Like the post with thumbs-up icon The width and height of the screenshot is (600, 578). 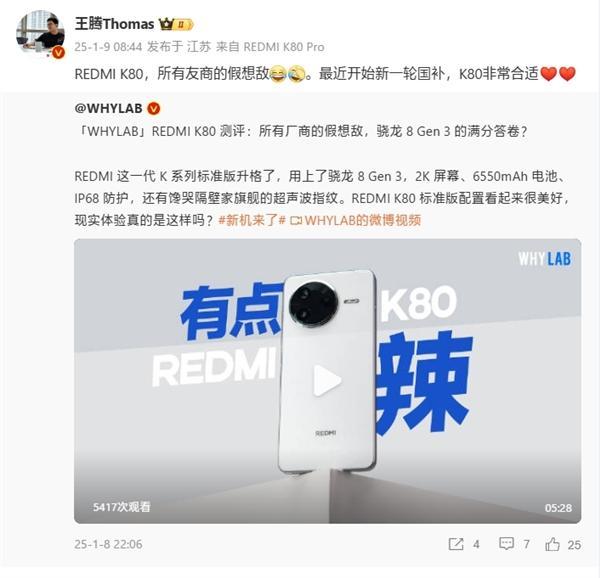tap(552, 544)
